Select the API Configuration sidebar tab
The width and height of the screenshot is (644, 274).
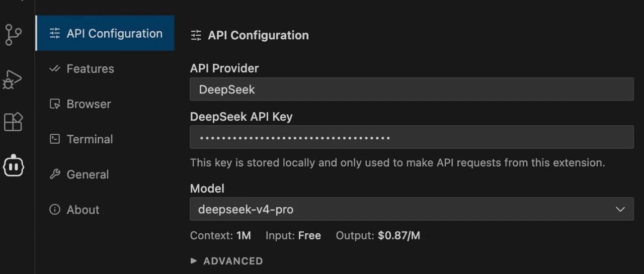105,33
